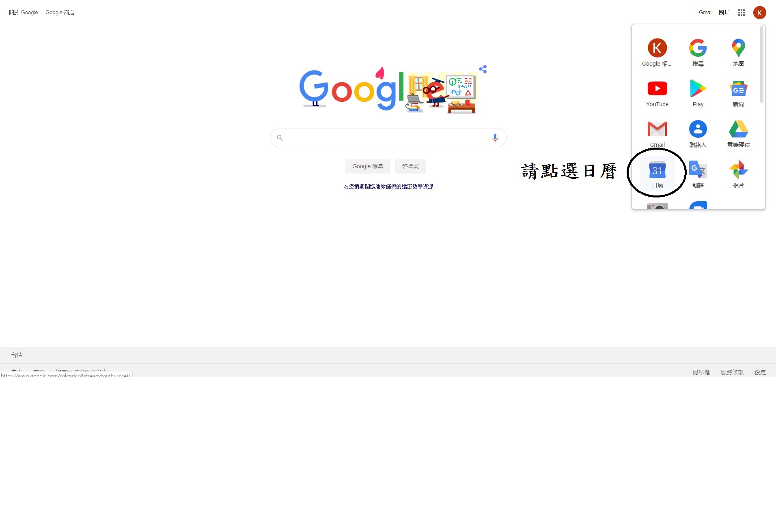The image size is (776, 532).
Task: Open the K account avatar menu
Action: pyautogui.click(x=759, y=13)
